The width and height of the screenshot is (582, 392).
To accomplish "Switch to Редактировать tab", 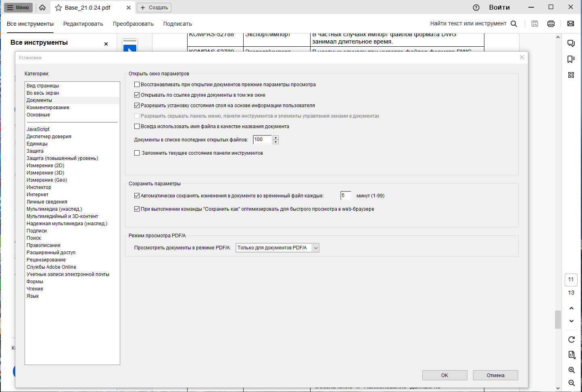I will (83, 24).
